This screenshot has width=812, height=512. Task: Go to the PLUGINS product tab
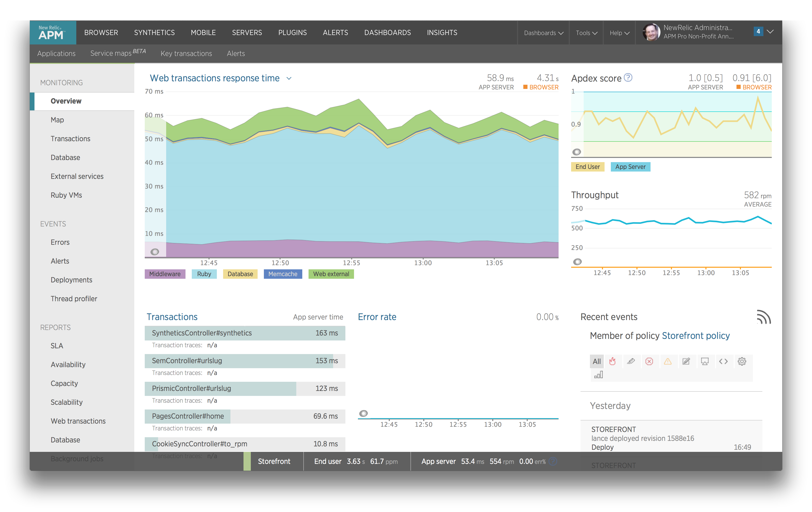click(x=292, y=32)
